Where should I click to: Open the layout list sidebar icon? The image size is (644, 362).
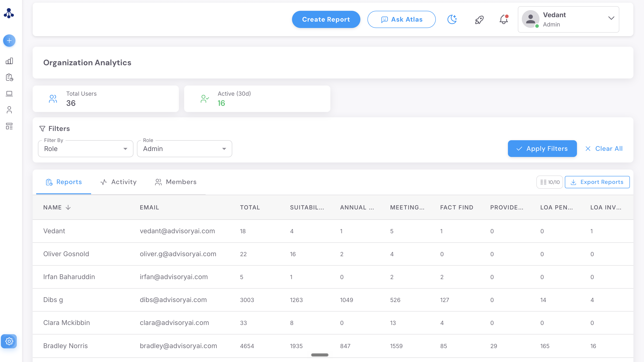(9, 126)
